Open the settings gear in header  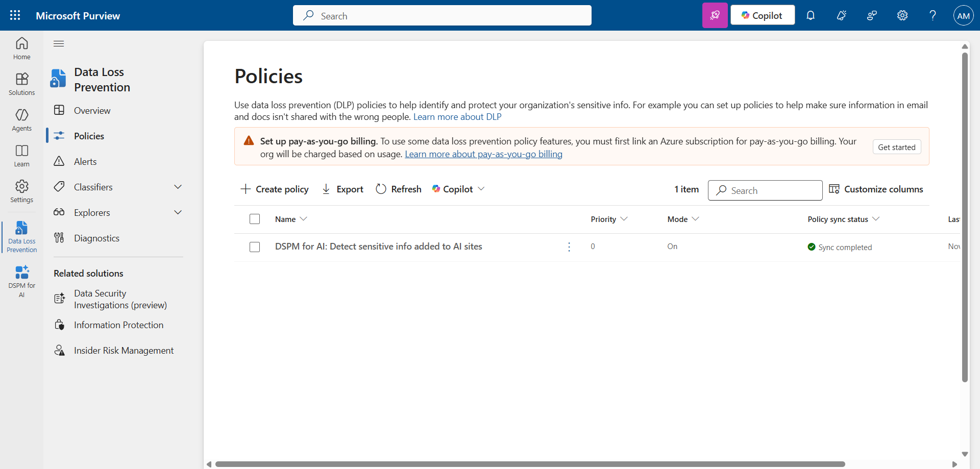click(902, 15)
